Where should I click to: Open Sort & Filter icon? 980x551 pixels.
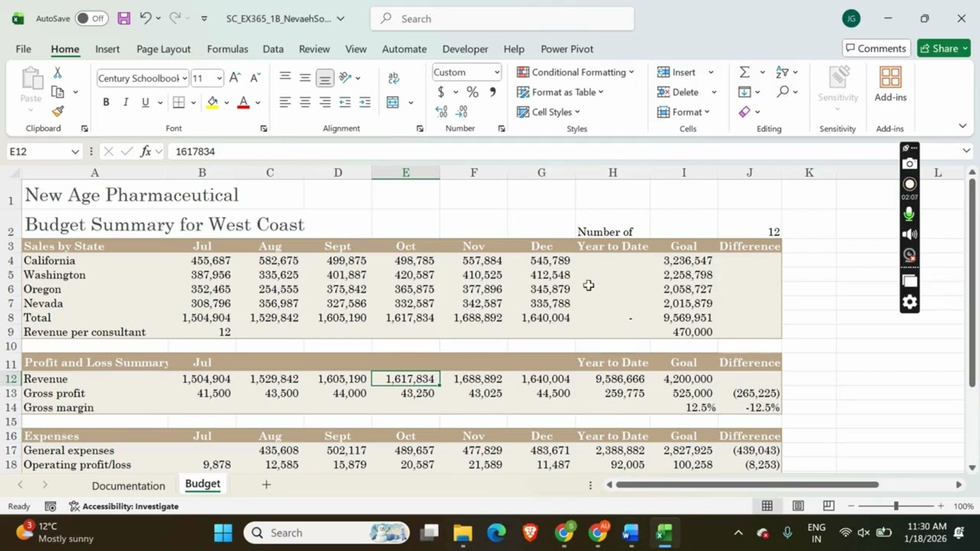click(782, 72)
